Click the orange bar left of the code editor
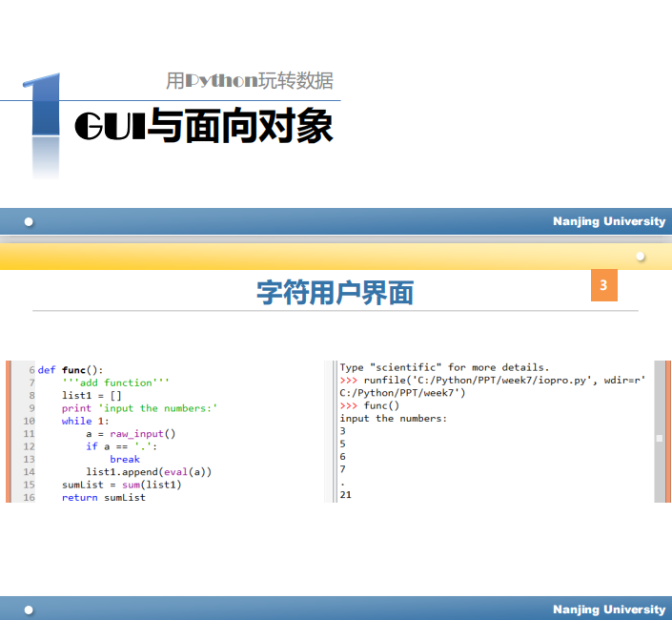Screen dimensions: 672x620 pyautogui.click(x=9, y=431)
